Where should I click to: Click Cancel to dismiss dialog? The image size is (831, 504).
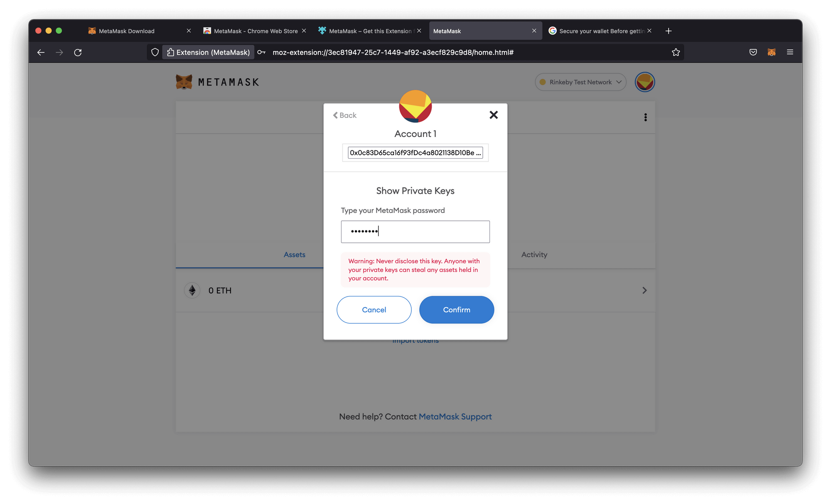pos(374,309)
